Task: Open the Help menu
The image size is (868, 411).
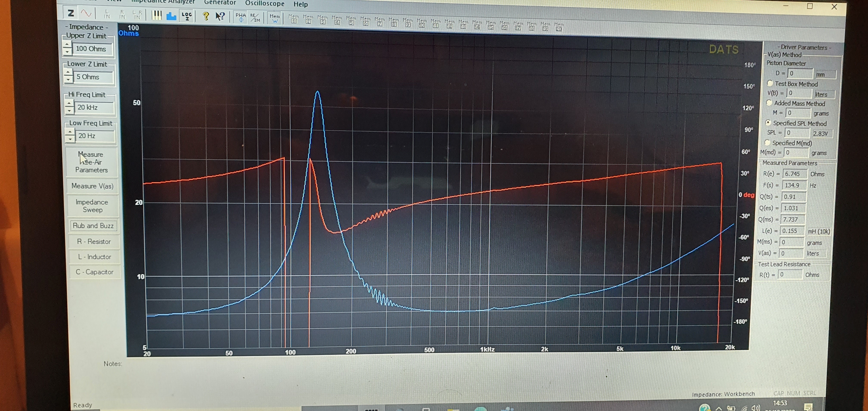Action: [301, 4]
